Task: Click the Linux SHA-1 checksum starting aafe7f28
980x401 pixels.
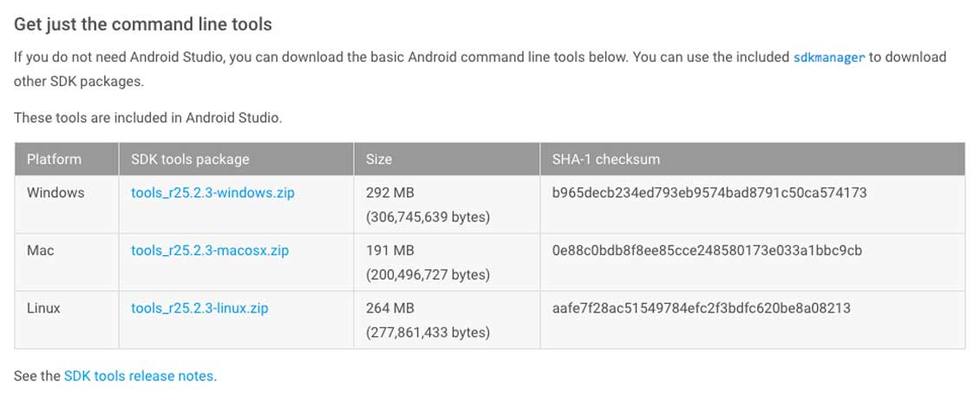Action: 701,308
